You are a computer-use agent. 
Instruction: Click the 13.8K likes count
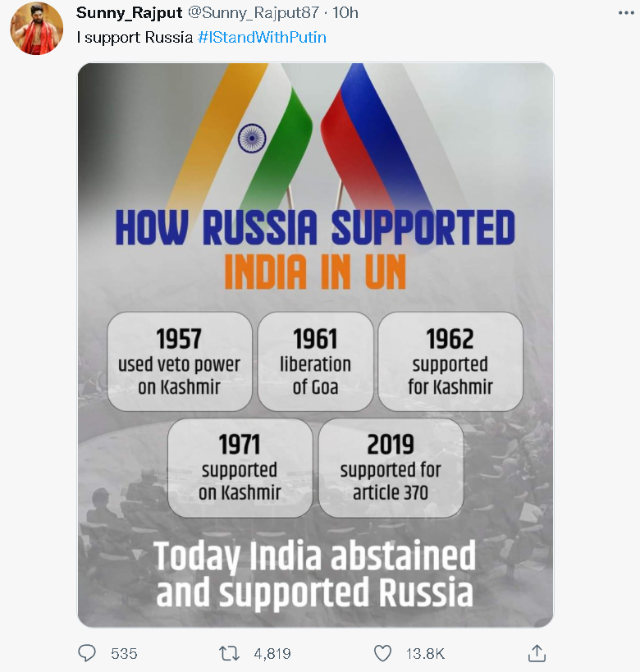(425, 654)
